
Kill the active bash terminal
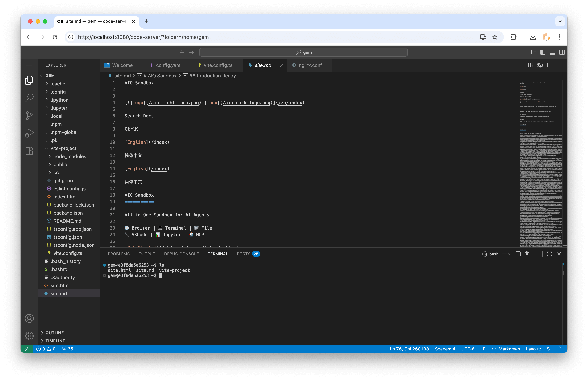pos(527,254)
